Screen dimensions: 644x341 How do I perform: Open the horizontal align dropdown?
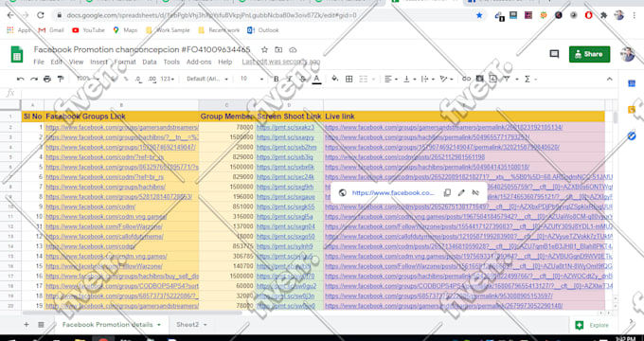391,79
